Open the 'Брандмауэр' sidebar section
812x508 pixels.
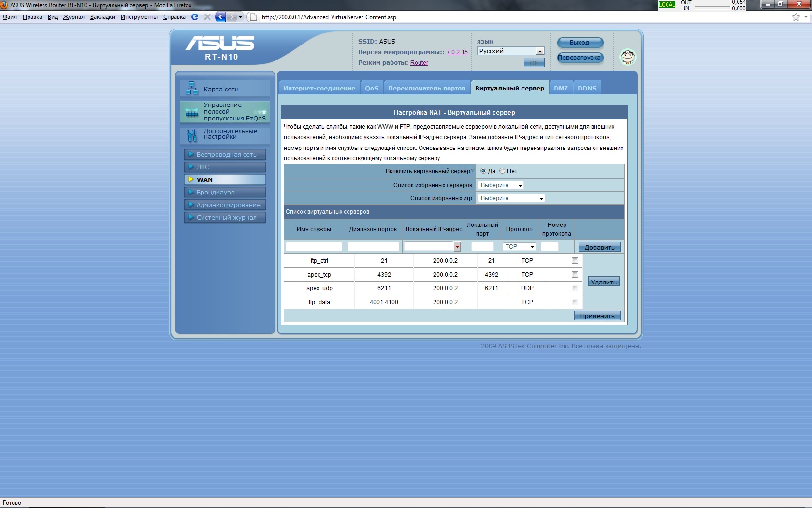point(225,192)
